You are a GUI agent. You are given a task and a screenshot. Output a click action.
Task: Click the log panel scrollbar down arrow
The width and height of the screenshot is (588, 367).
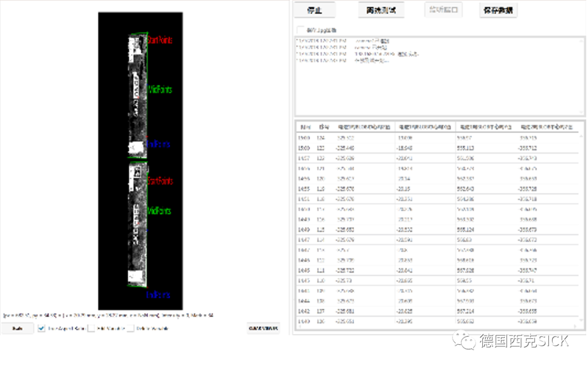[581, 112]
